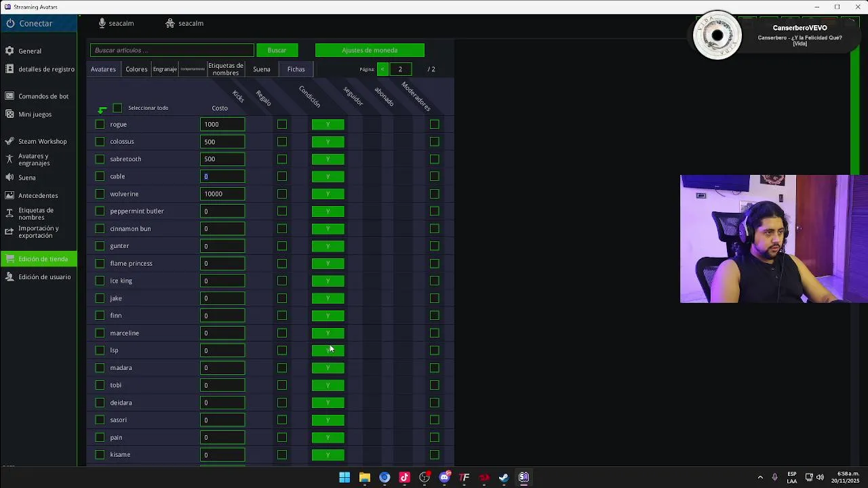Switch to the Colores tab
The image size is (868, 488).
click(136, 69)
